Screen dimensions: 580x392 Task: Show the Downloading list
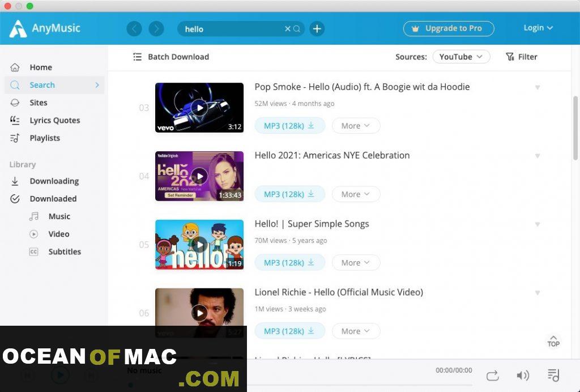pos(54,181)
